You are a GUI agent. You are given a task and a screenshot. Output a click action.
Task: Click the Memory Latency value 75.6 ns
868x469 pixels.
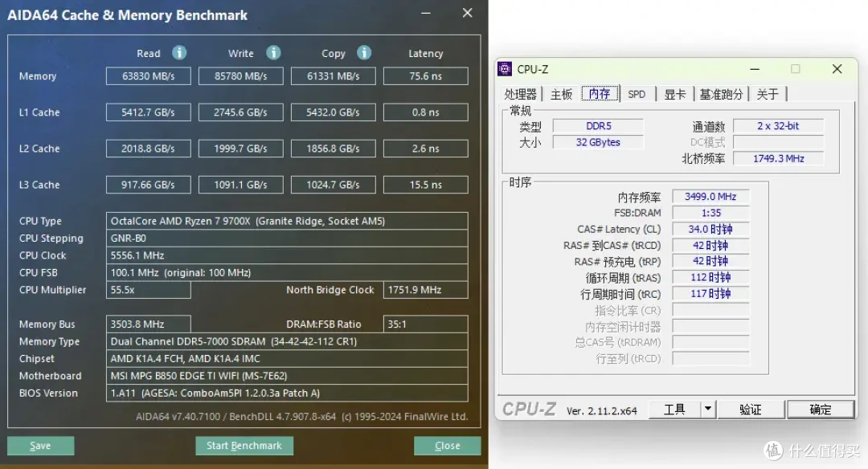point(426,75)
